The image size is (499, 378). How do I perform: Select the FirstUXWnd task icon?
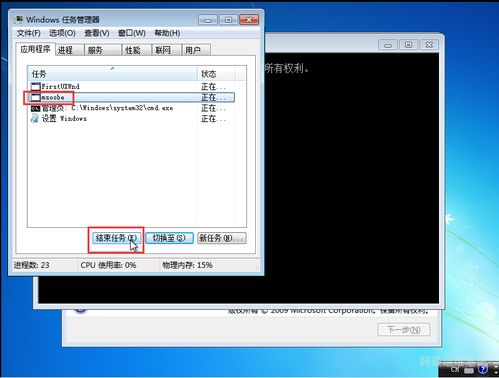pyautogui.click(x=35, y=87)
